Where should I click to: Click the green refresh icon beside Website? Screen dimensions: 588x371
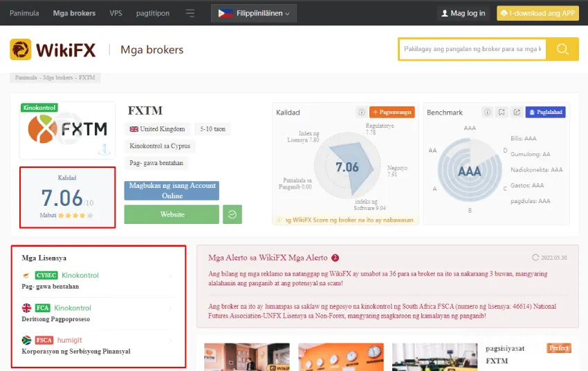tap(232, 214)
